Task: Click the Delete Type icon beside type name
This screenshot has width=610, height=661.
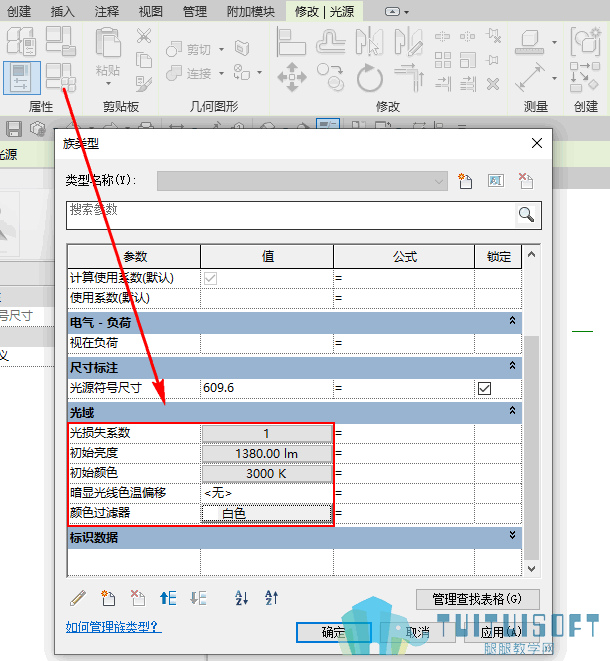Action: click(x=526, y=181)
